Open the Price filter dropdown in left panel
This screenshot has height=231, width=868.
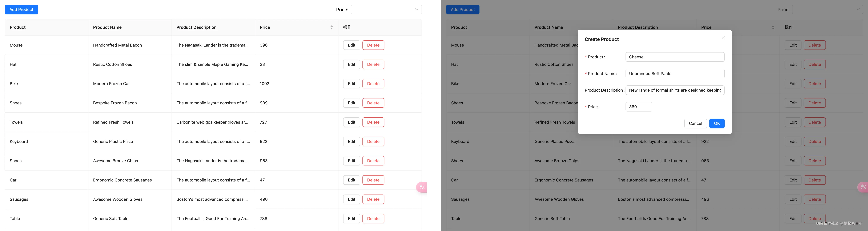coord(386,9)
